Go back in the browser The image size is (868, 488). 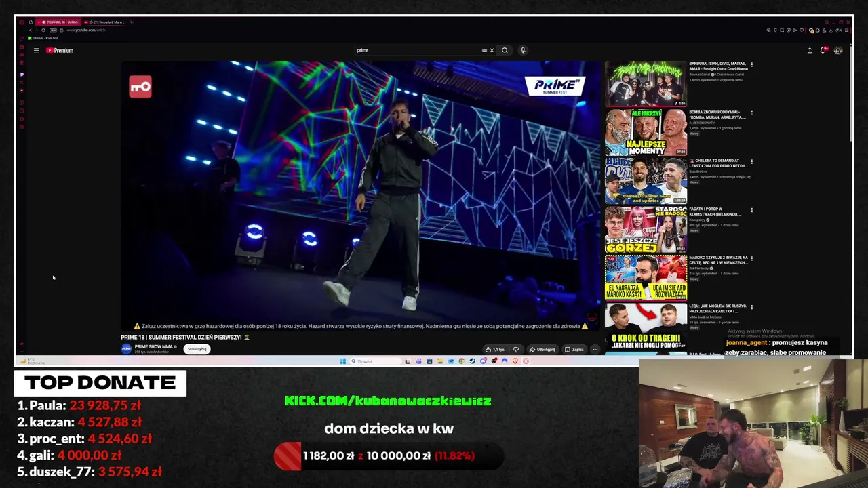[30, 30]
